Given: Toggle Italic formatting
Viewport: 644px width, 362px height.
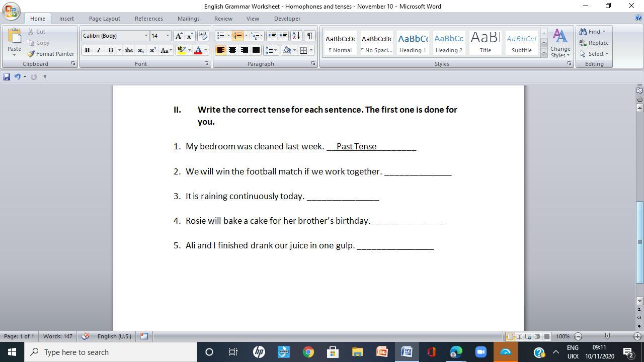Looking at the screenshot, I should [99, 50].
